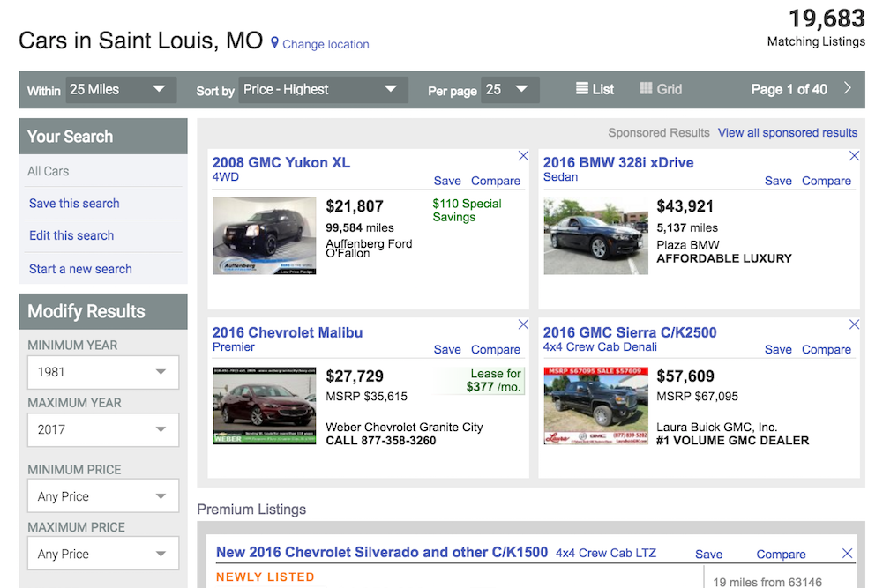Screen dimensions: 883x588
Task: Click Change location link
Action: tap(326, 44)
